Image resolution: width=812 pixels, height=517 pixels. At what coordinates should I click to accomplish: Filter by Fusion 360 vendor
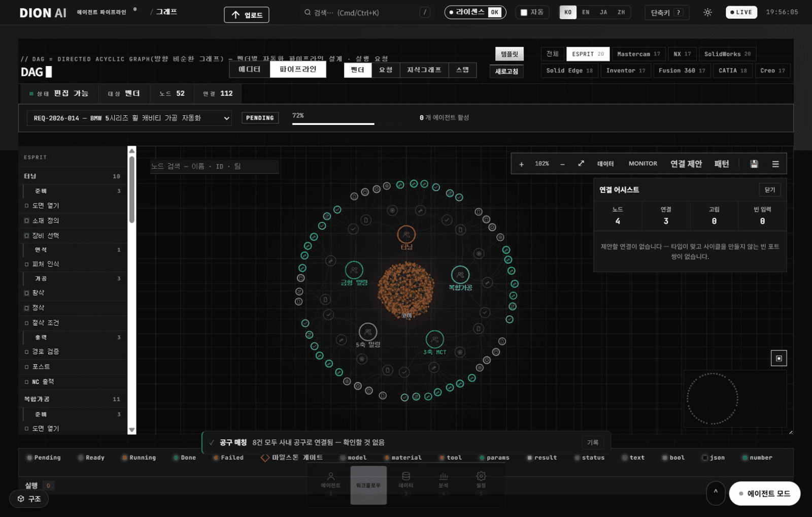[682, 71]
